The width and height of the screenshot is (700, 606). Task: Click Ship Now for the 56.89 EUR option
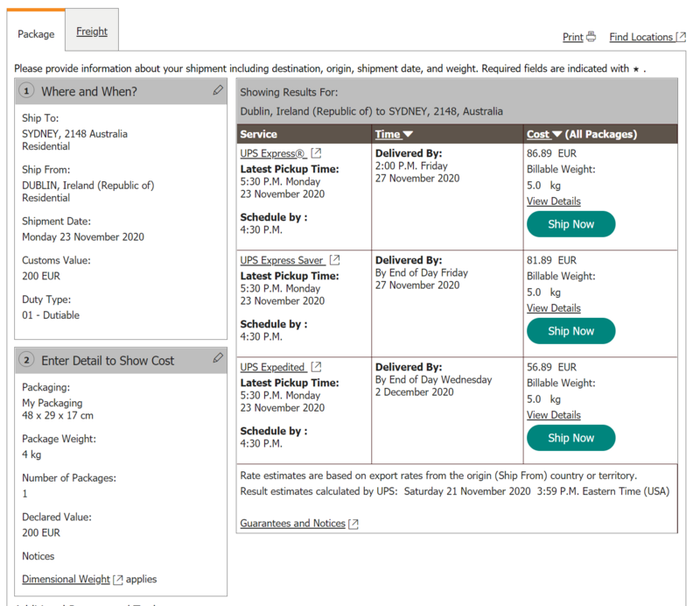point(571,438)
